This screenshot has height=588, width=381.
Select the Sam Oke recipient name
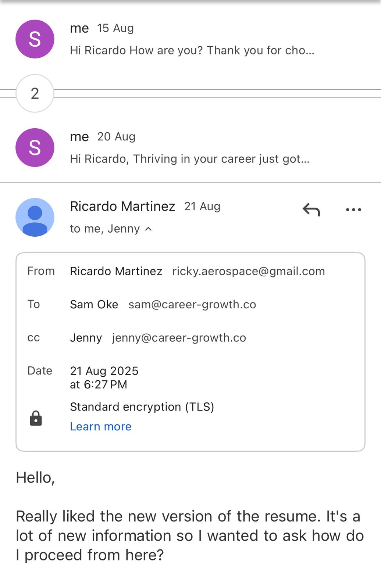click(x=94, y=305)
